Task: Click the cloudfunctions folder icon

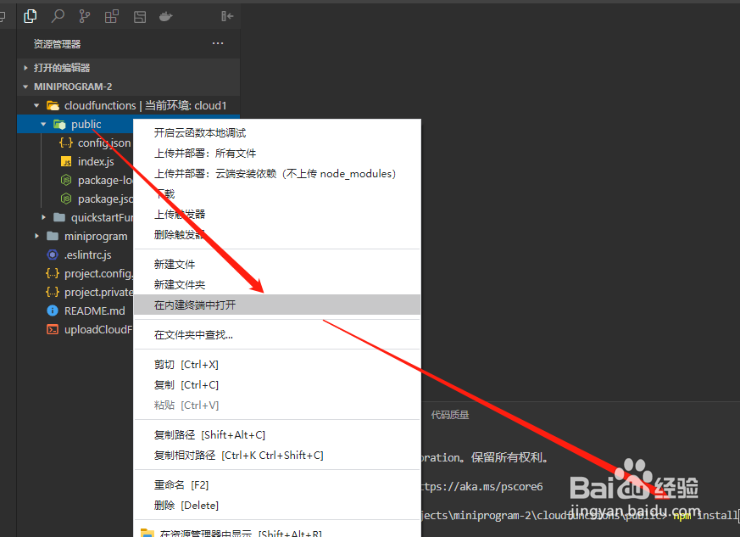Action: point(53,106)
